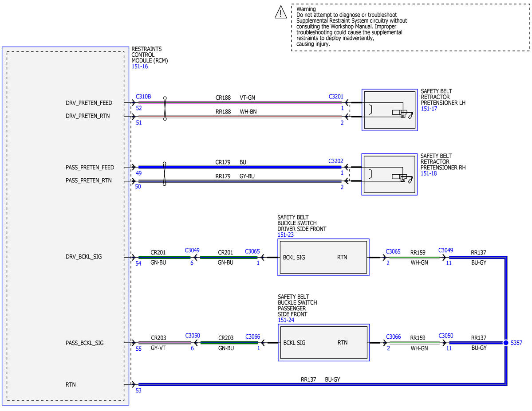Click the DRV_BCKL_SIG signal label
This screenshot has width=532, height=411.
tap(83, 257)
